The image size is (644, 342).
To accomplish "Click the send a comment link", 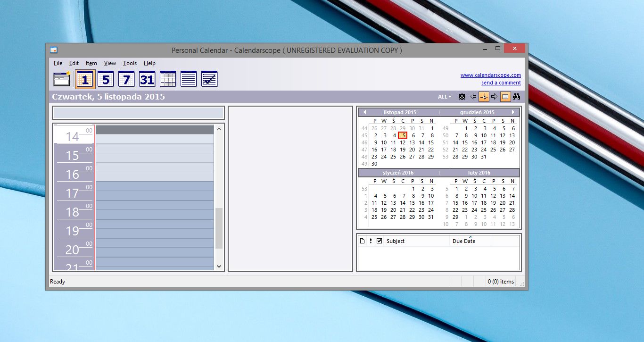I will pos(501,83).
